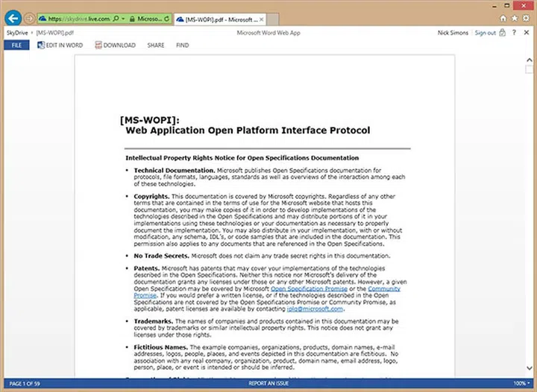The width and height of the screenshot is (537, 392).
Task: Click the refresh icon in address bar
Action: pos(165,17)
